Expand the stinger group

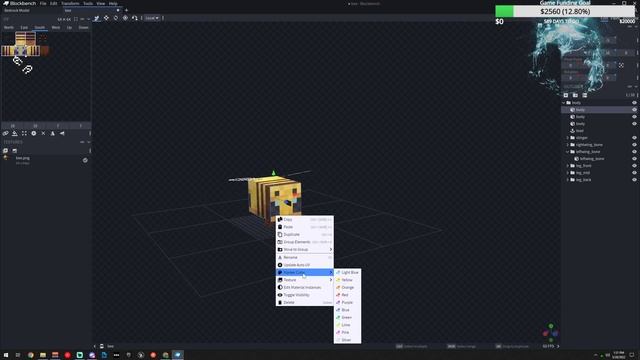click(568, 138)
